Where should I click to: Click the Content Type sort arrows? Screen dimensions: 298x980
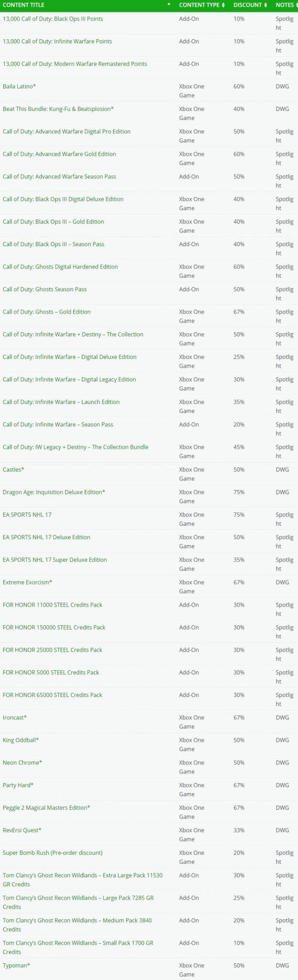pyautogui.click(x=223, y=5)
